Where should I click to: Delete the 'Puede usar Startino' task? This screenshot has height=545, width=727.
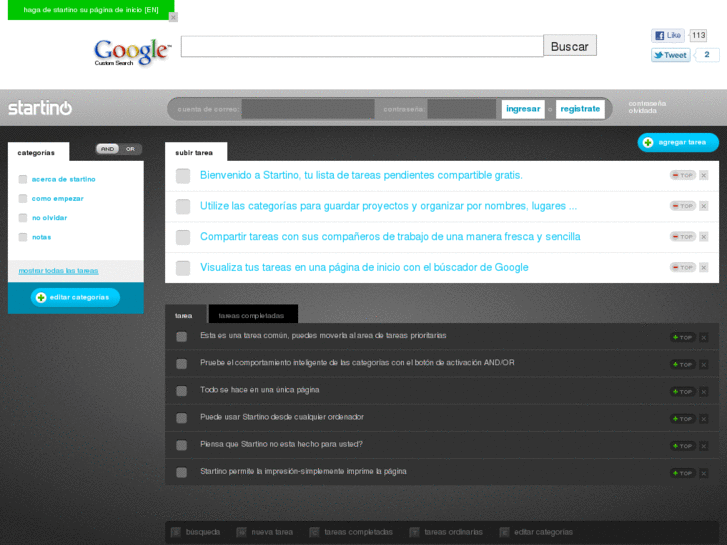point(704,419)
